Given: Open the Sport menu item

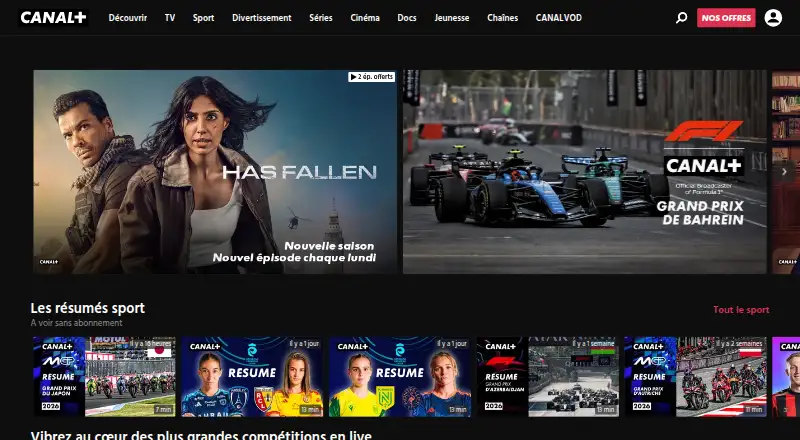Looking at the screenshot, I should (x=203, y=18).
